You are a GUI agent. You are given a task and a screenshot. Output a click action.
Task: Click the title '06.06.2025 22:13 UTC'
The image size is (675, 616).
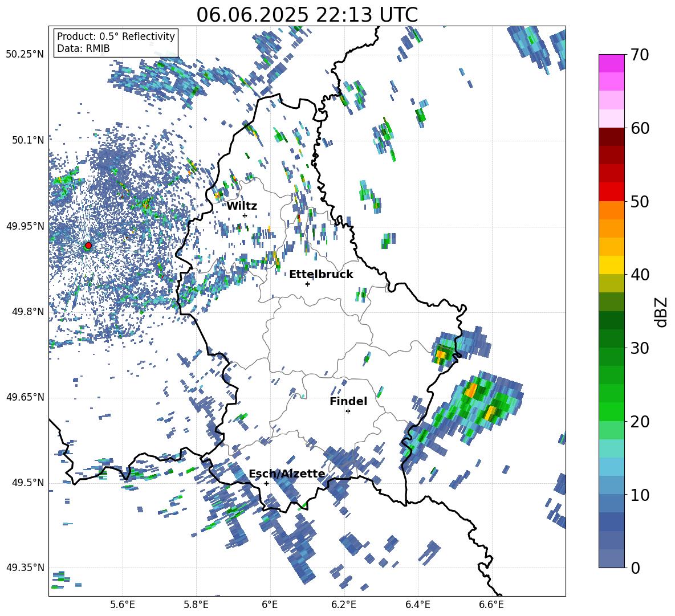pyautogui.click(x=307, y=15)
